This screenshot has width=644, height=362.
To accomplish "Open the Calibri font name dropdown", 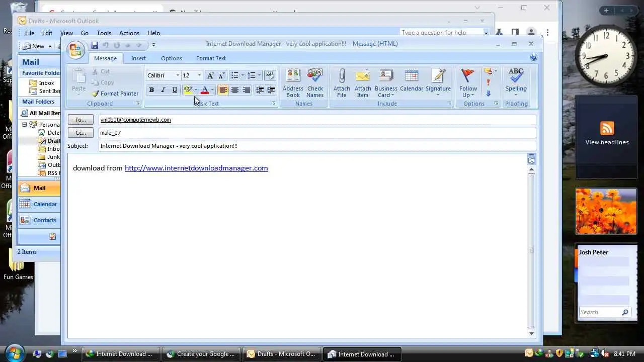I will pos(178,75).
